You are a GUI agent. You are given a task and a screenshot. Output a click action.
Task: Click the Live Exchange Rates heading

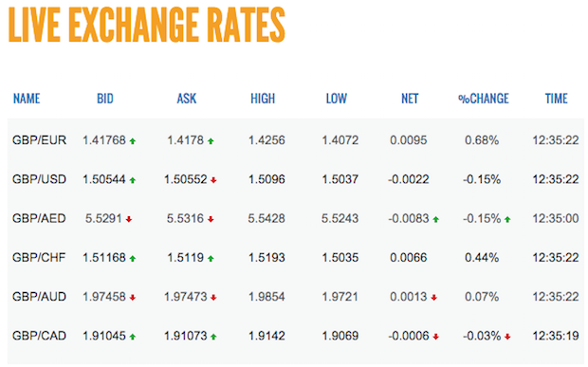click(147, 25)
